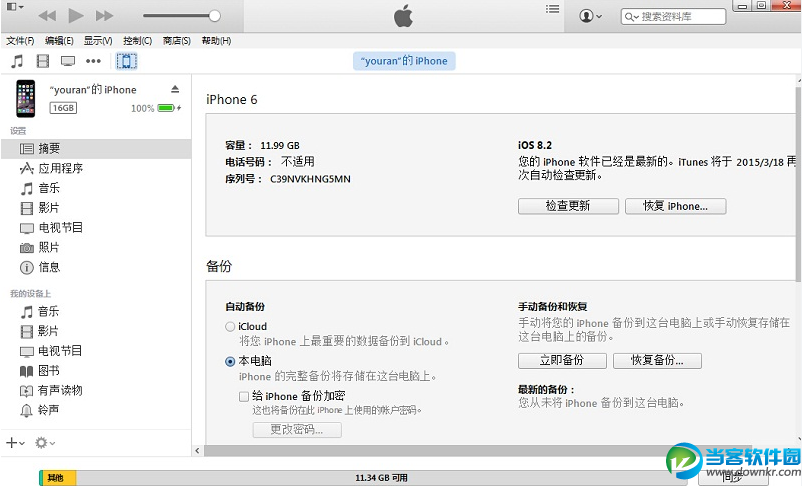802x486 pixels.
Task: Select the iCloud backup radio button
Action: 230,326
